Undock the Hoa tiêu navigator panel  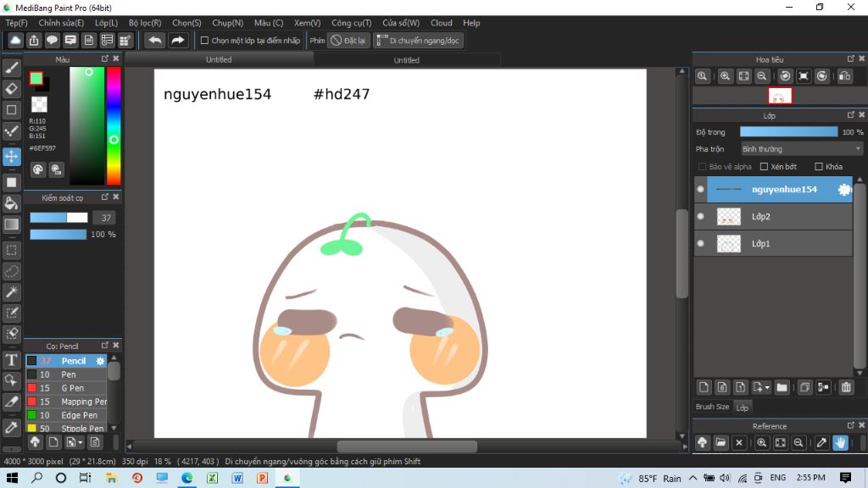(851, 58)
